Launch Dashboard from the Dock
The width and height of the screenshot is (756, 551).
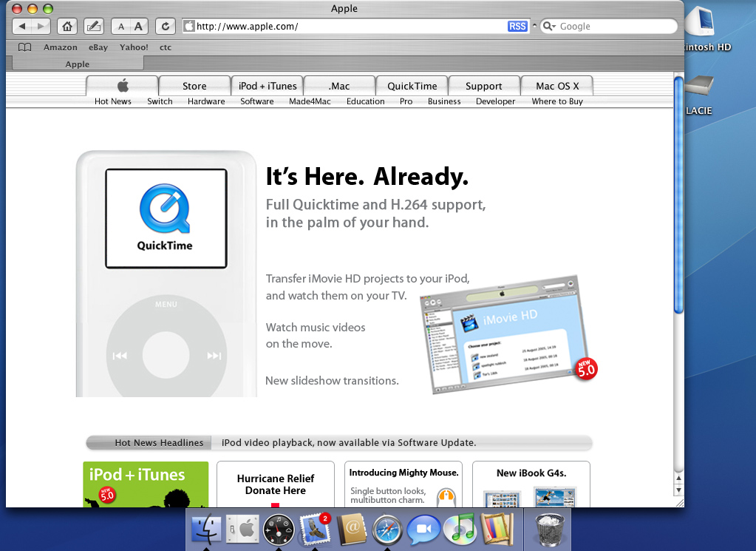279,530
